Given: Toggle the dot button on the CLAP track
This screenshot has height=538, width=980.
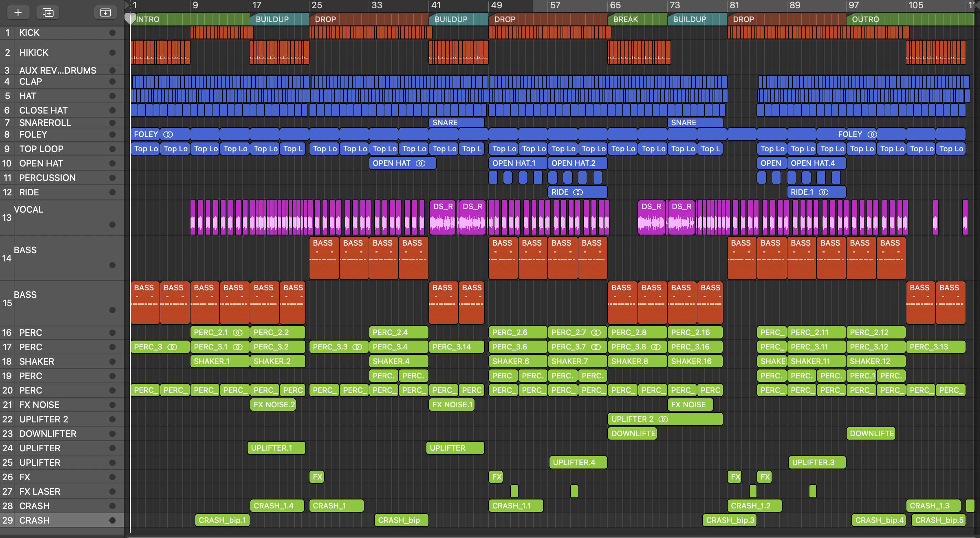Looking at the screenshot, I should [x=112, y=82].
